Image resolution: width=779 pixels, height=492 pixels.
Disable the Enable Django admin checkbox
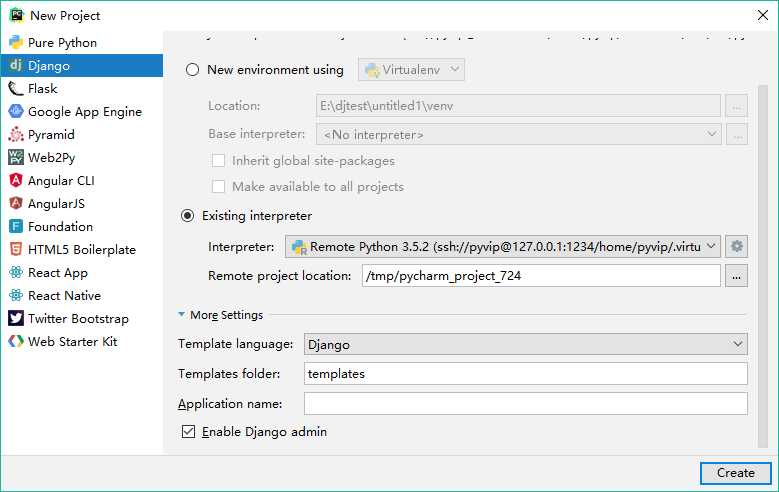188,432
